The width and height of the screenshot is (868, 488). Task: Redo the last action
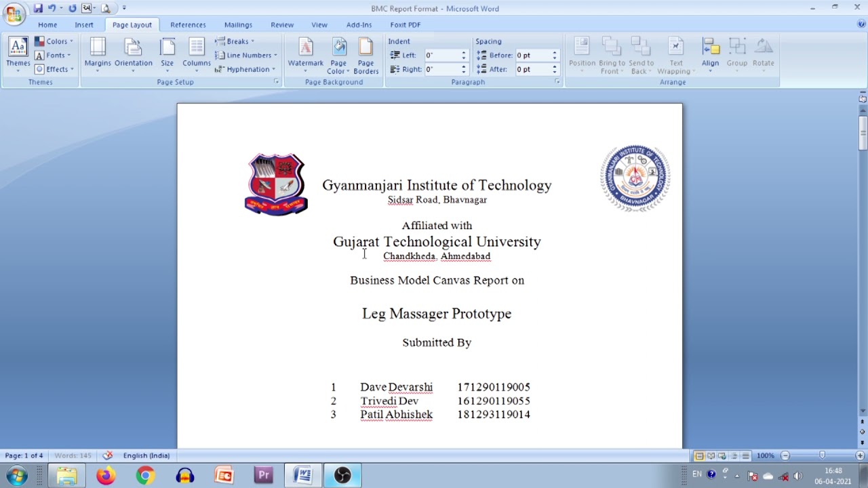pos(72,8)
